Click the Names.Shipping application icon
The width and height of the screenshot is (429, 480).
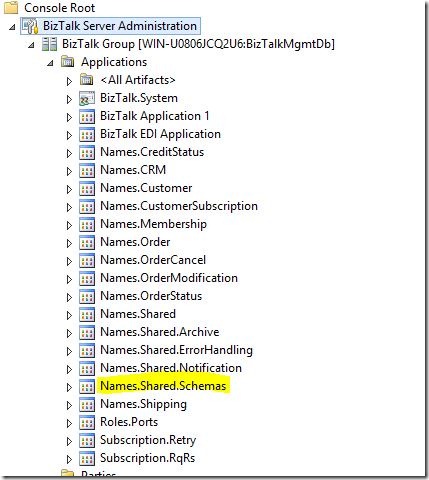click(87, 405)
